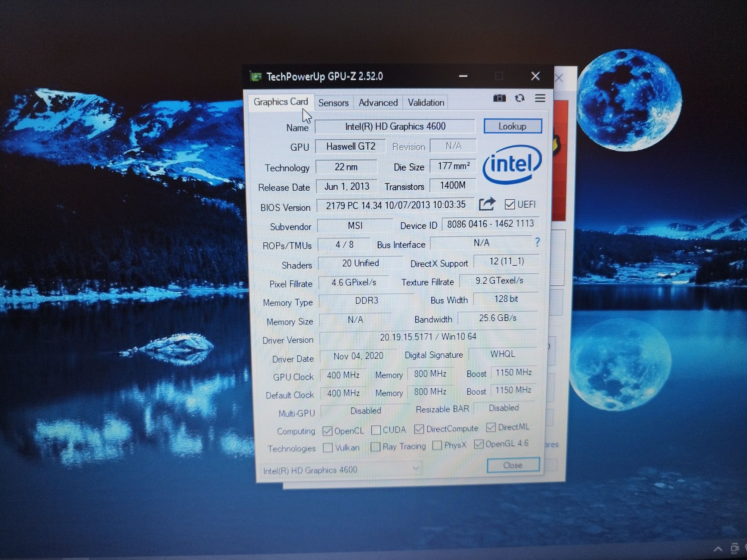Take a screenshot with the camera icon
Screen dimensions: 747x560
coord(499,98)
